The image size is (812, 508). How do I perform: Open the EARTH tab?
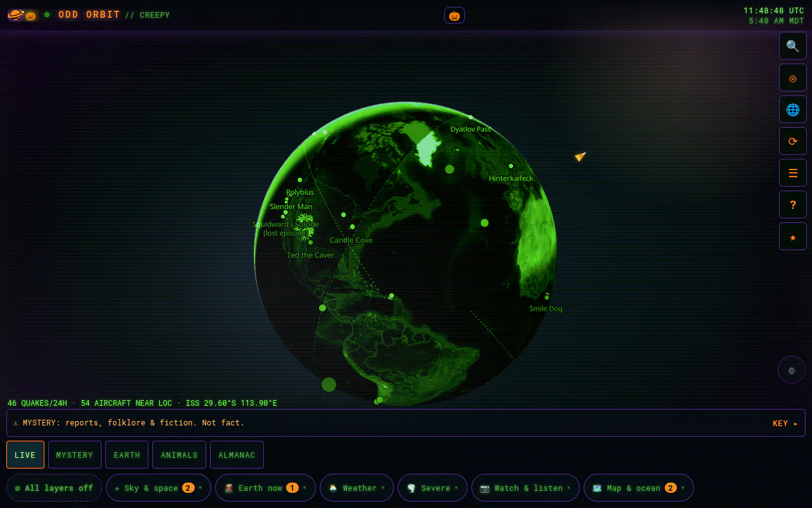tap(127, 455)
